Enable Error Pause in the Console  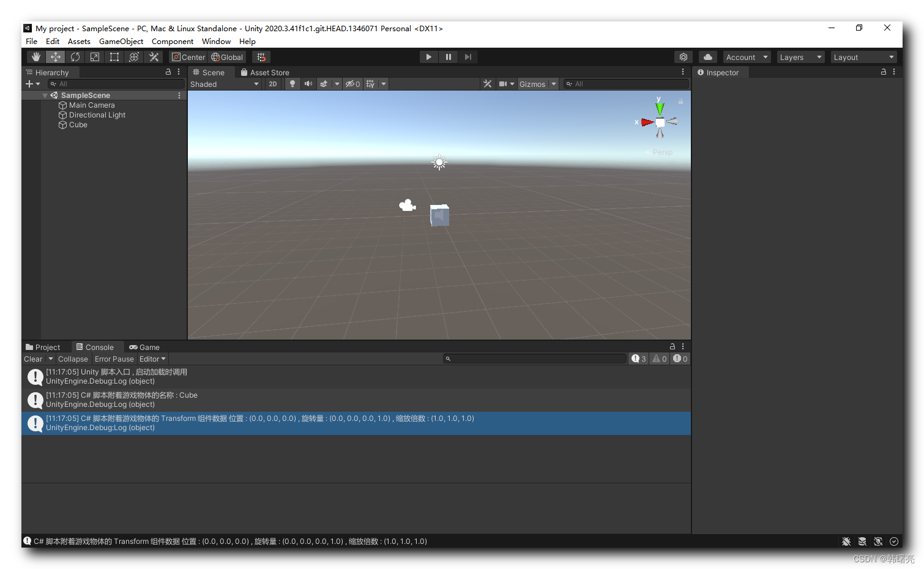[x=114, y=359]
